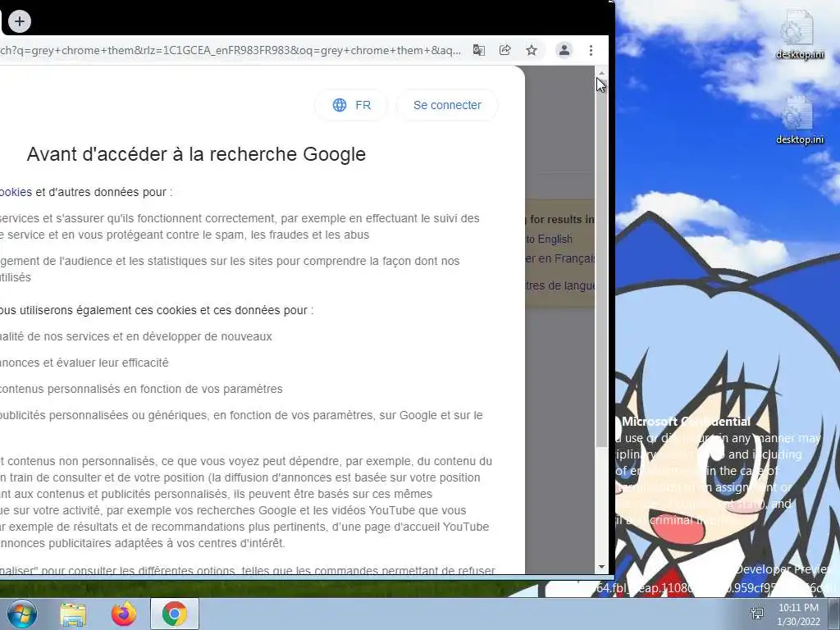Screen dimensions: 840x630
Task: Open Chrome three-dot menu
Action: click(591, 50)
